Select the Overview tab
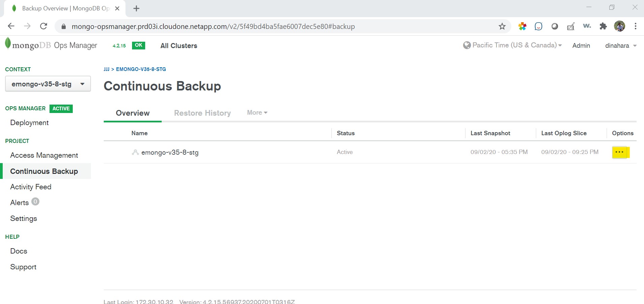Screen dimensions: 644x304 click(x=133, y=113)
